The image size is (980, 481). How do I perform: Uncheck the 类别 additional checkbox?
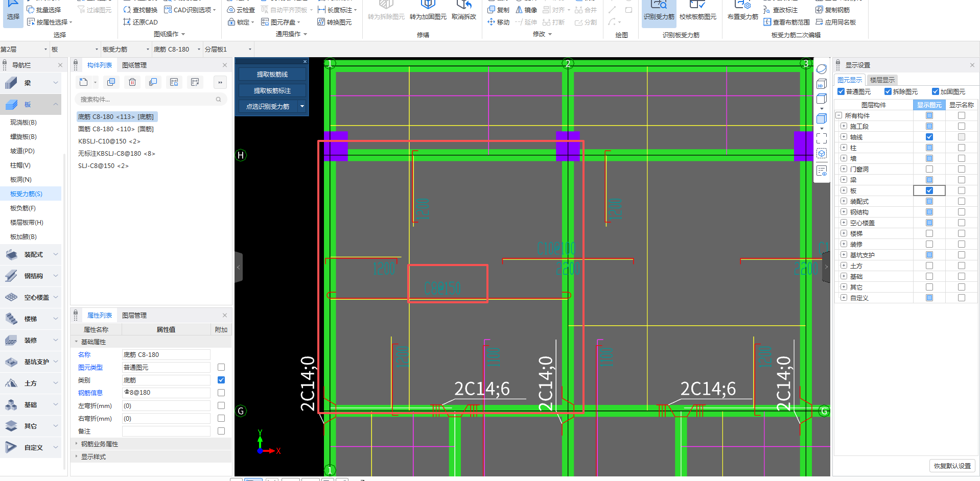click(221, 380)
